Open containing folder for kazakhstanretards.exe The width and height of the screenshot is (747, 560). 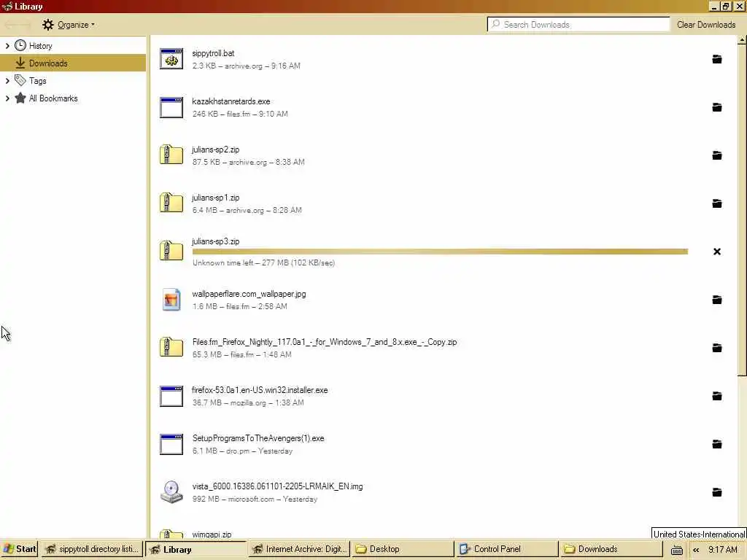(x=716, y=107)
